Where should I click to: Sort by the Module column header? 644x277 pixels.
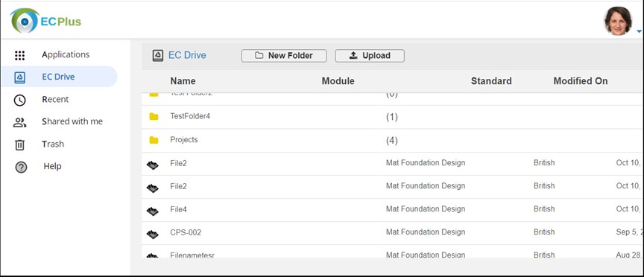[338, 81]
